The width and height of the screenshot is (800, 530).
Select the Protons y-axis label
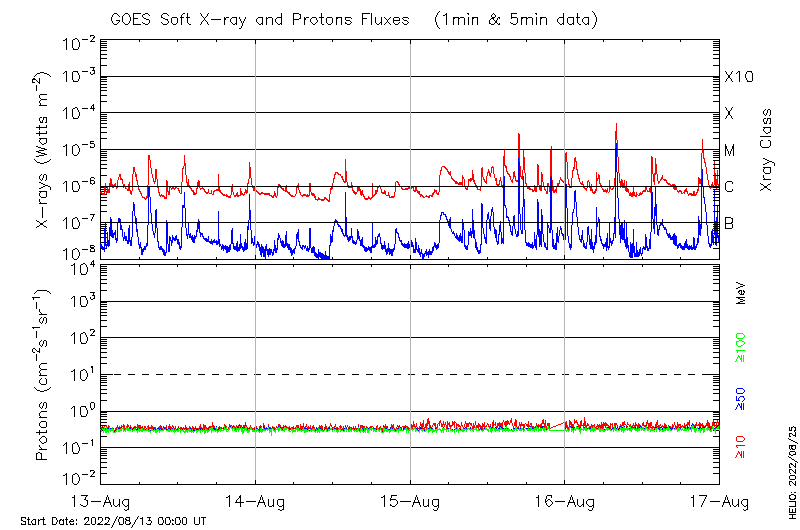(43, 375)
